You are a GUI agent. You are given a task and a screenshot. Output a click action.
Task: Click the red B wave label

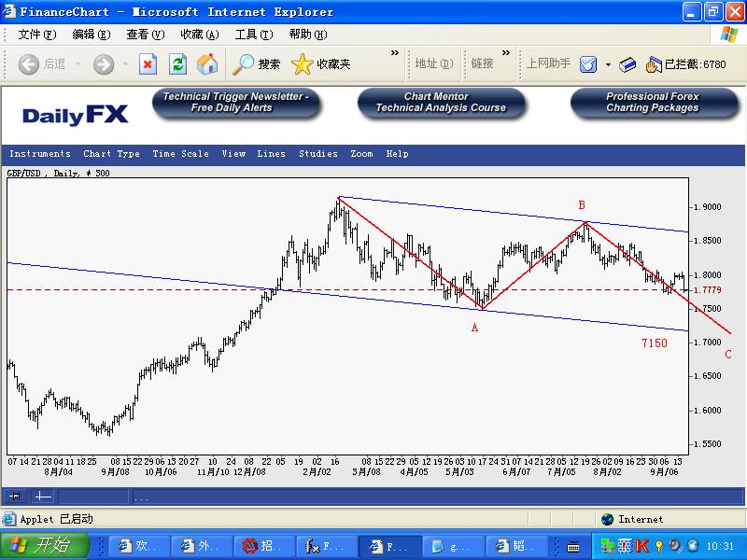pos(582,205)
